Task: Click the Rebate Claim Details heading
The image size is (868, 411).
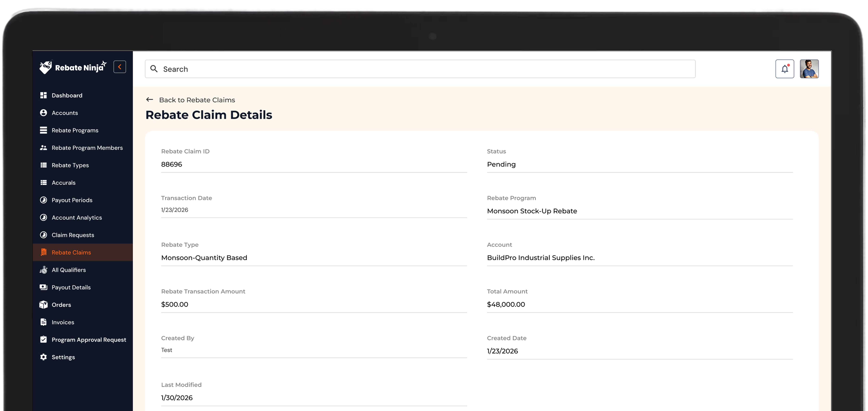Action: [x=209, y=115]
